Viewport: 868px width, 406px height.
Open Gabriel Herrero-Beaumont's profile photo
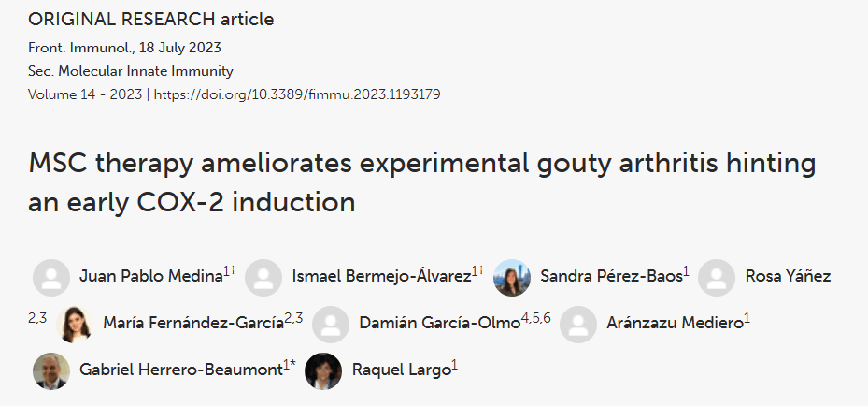coord(50,370)
